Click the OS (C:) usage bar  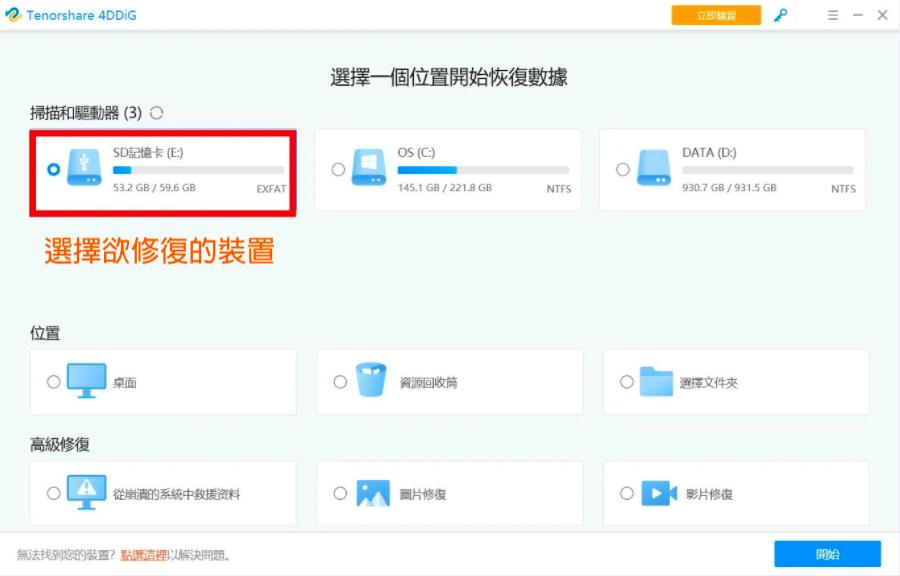coord(483,170)
